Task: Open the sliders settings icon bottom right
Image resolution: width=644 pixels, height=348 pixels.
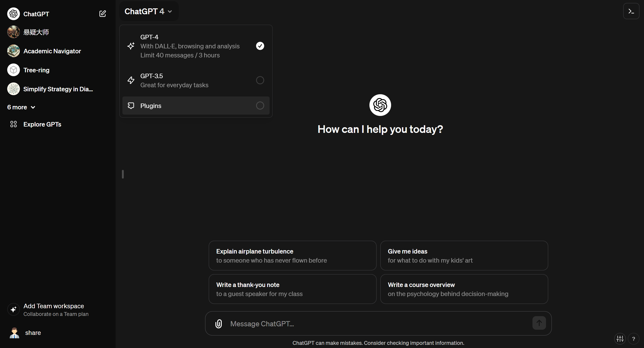Action: click(620, 339)
